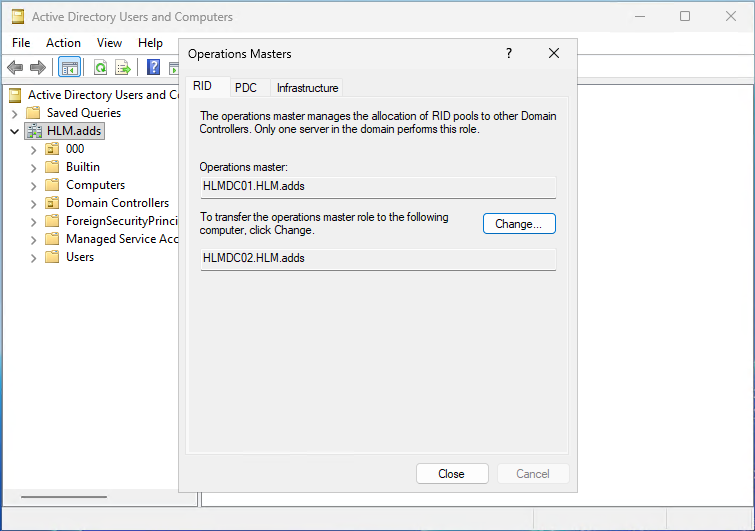Expand the Saved Queries node
The height and width of the screenshot is (531, 755).
[15, 113]
